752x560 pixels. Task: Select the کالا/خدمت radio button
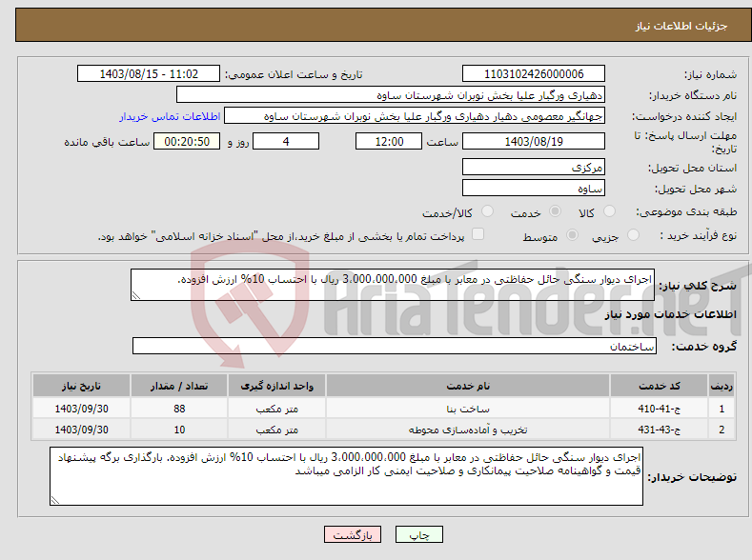487,211
